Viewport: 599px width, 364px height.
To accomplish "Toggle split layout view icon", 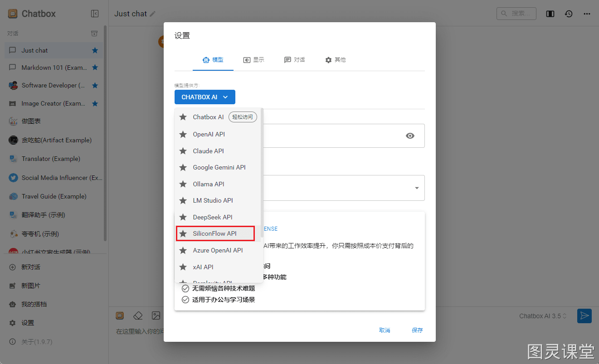I will (x=550, y=14).
